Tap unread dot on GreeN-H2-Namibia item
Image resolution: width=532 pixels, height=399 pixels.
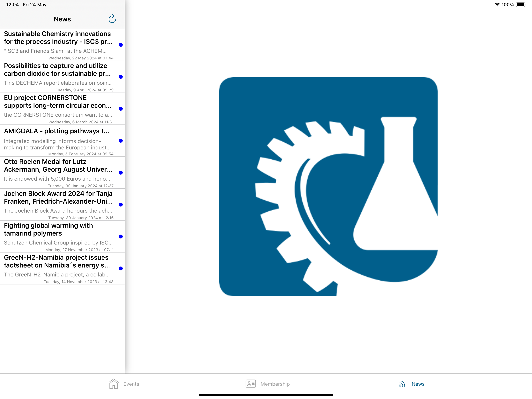click(121, 269)
